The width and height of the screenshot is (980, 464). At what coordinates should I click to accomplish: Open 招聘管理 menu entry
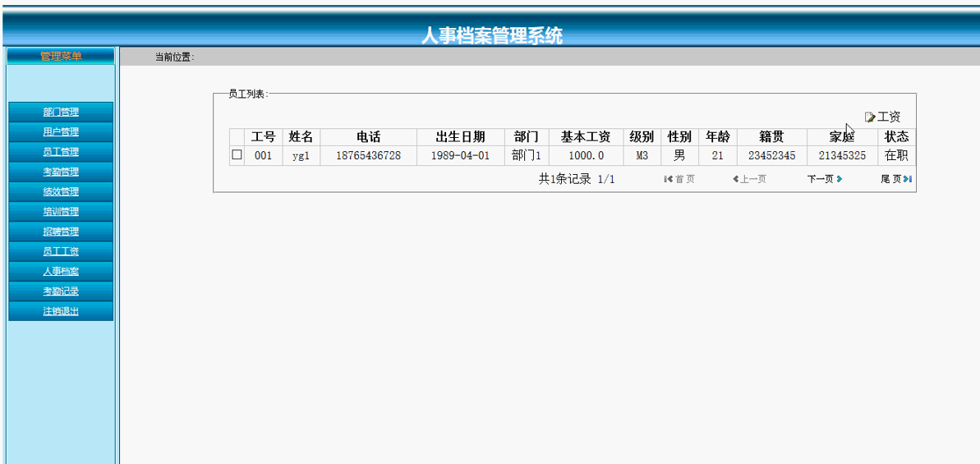click(x=61, y=232)
